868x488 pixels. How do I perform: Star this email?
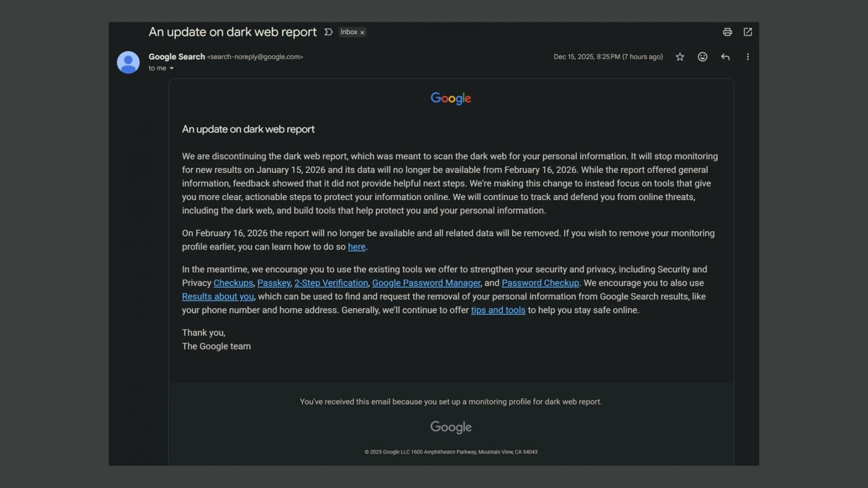pyautogui.click(x=680, y=57)
